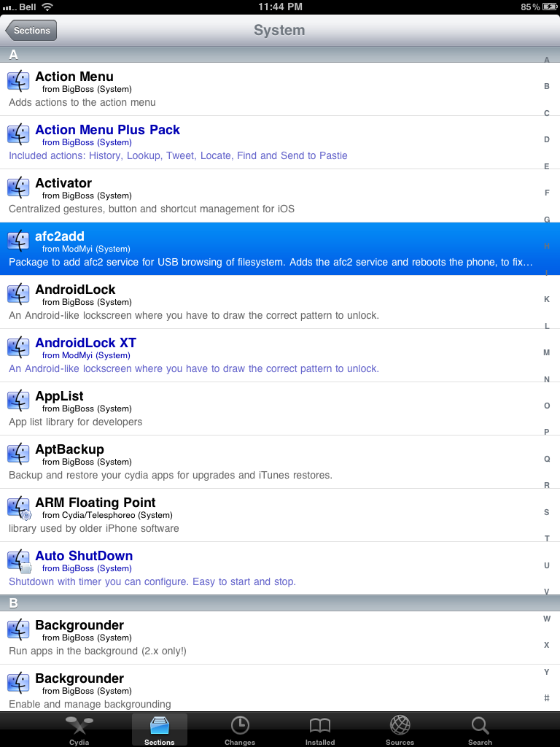Go back using the Sections button
560x747 pixels.
[x=31, y=30]
